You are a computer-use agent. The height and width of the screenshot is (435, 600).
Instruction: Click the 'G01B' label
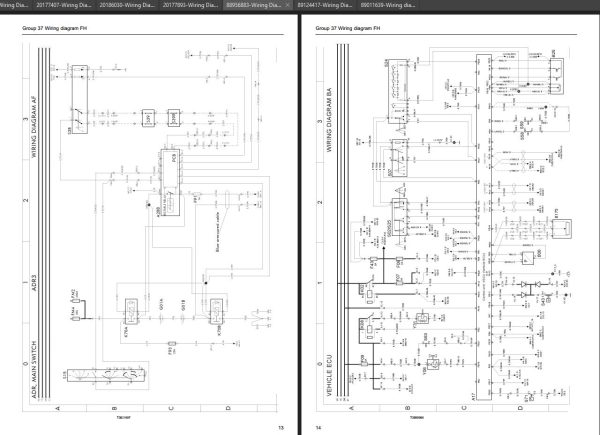pos(183,305)
